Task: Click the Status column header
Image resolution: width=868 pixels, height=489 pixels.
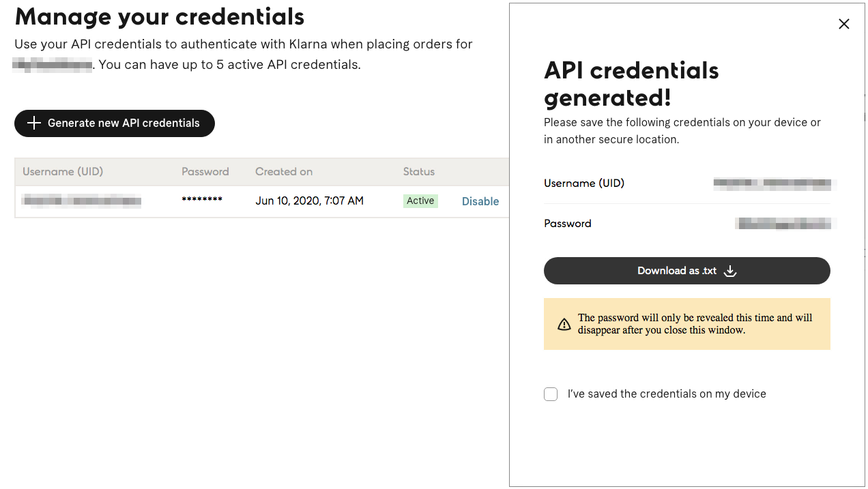Action: tap(419, 172)
